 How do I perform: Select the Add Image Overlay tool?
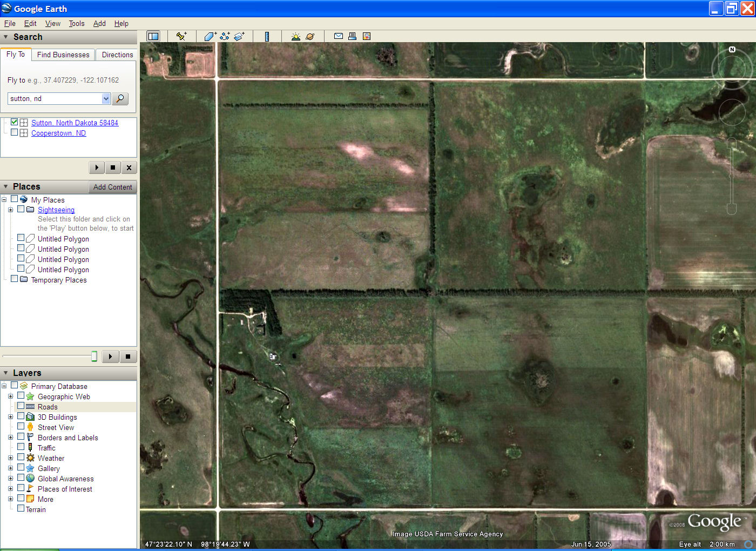click(239, 36)
